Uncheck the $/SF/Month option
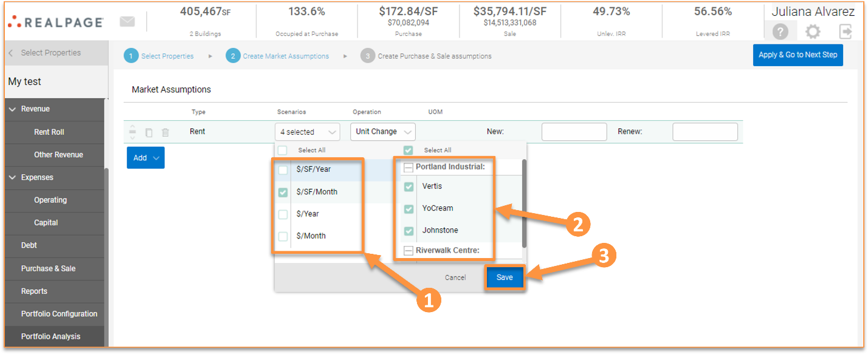Image resolution: width=868 pixels, height=354 pixels. tap(283, 192)
